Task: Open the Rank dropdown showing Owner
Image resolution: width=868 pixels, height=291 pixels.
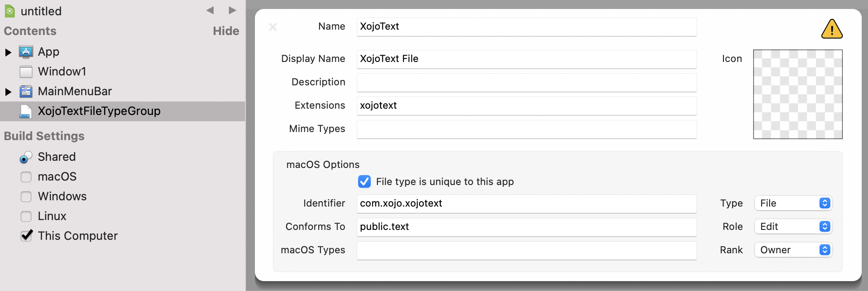Action: (x=793, y=250)
